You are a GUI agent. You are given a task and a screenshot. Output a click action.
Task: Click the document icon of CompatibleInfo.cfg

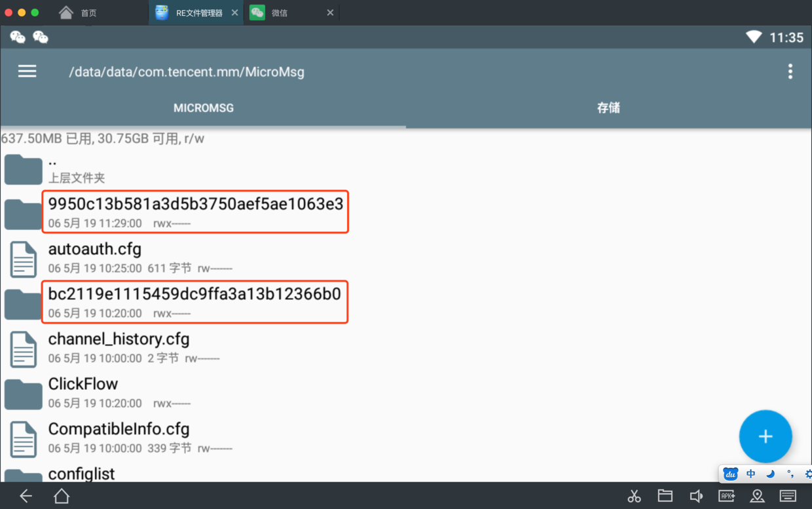tap(24, 439)
